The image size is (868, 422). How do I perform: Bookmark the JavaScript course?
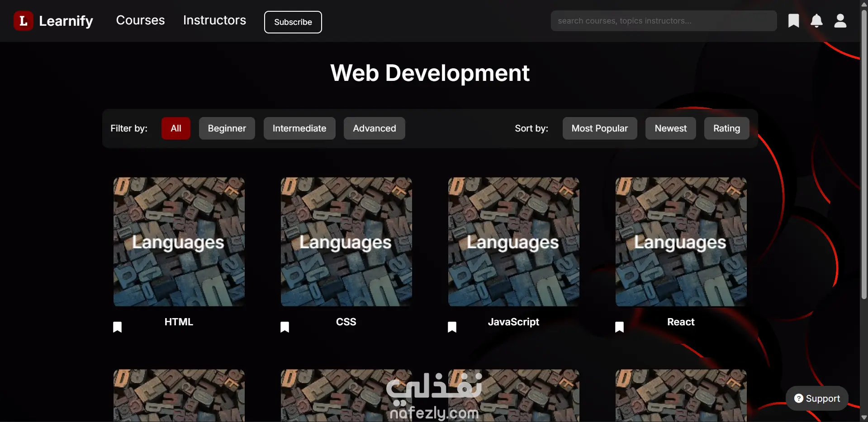[x=452, y=327]
